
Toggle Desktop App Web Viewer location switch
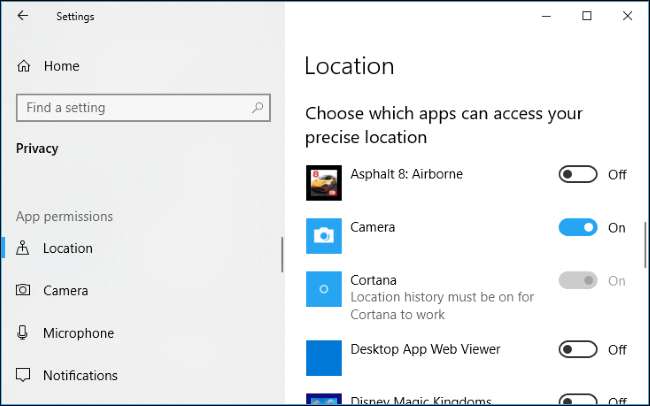click(x=577, y=350)
